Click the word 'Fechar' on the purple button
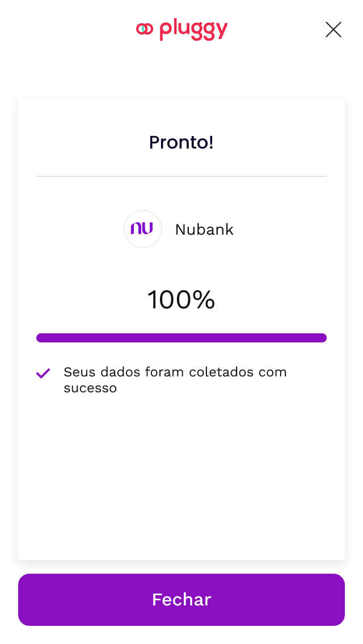The image size is (363, 644). [x=181, y=600]
